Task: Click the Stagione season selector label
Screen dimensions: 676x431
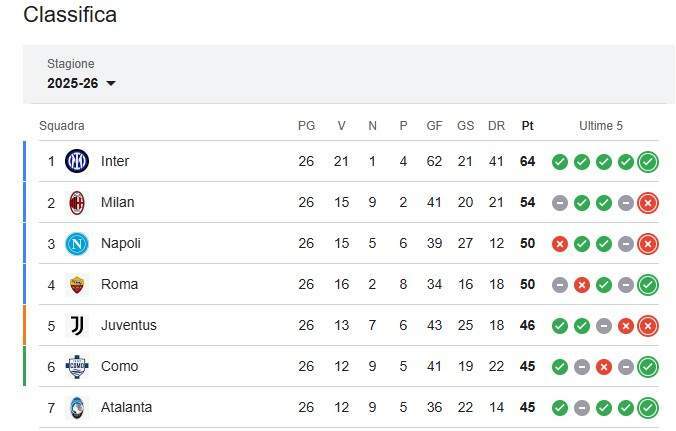Action: (x=70, y=64)
